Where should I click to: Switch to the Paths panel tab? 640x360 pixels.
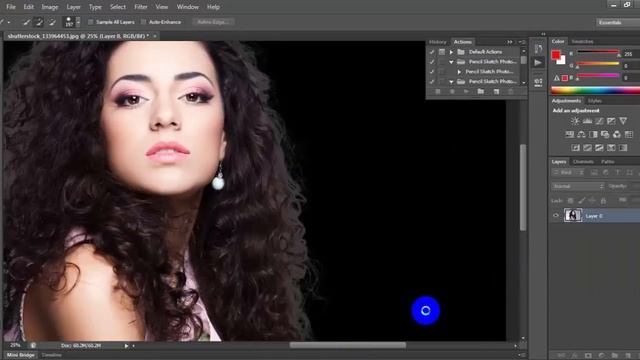point(607,162)
